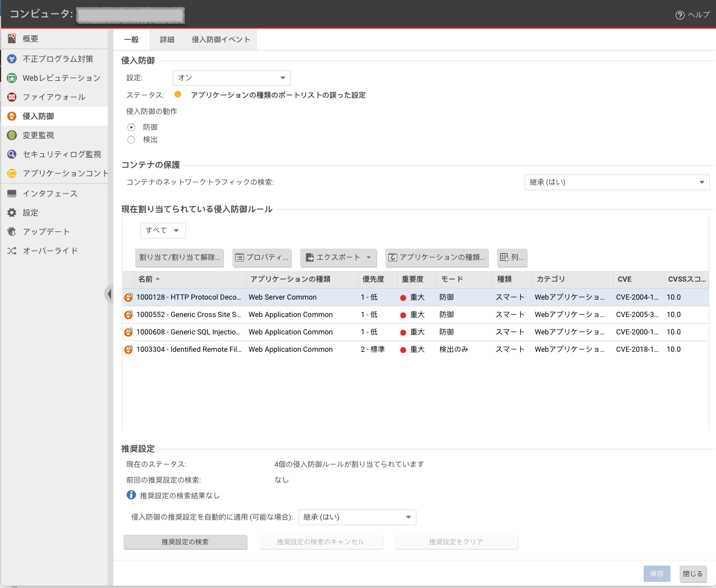This screenshot has width=716, height=588.
Task: Select the 不正プログラム対策 anti-malware icon
Action: point(12,59)
